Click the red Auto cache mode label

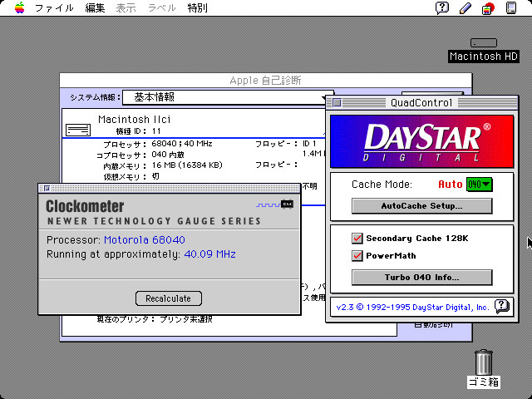pos(451,185)
